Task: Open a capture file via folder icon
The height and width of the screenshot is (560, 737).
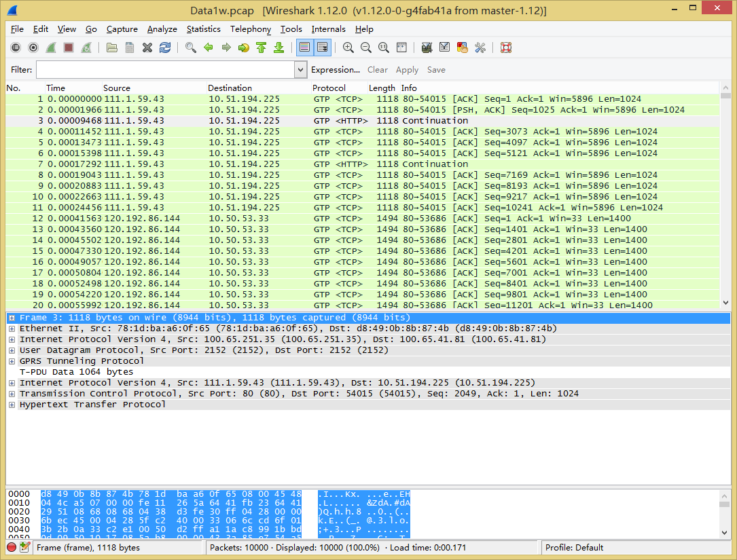Action: click(112, 48)
